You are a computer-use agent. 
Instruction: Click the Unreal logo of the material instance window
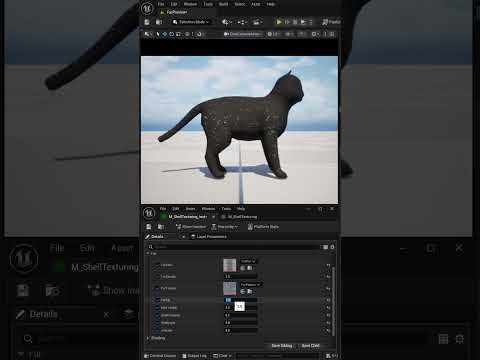(x=149, y=213)
